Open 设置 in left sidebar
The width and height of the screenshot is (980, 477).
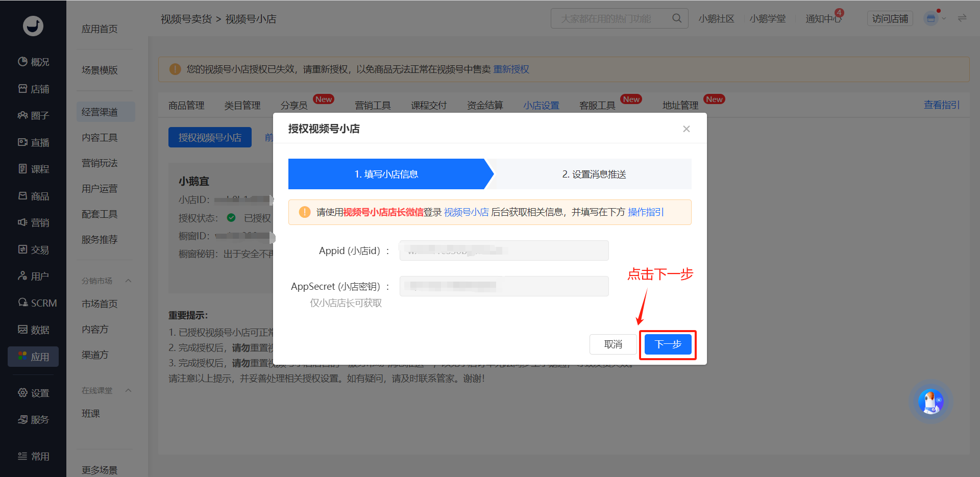(x=33, y=393)
